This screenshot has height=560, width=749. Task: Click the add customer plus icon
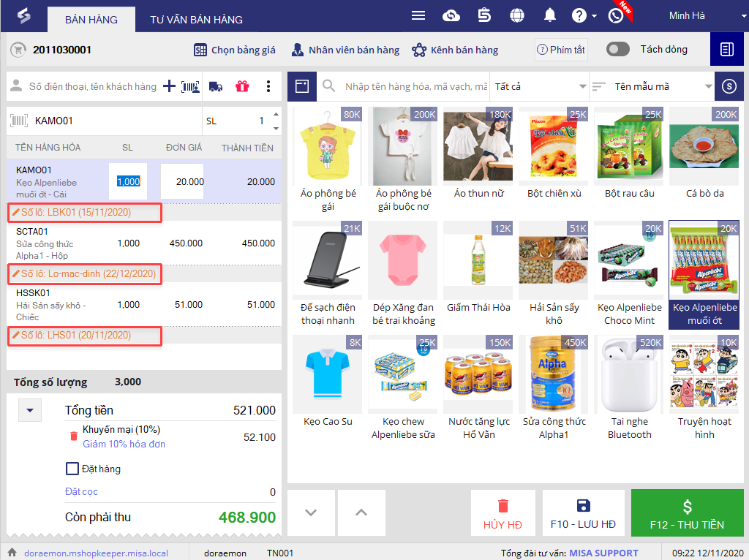tap(169, 86)
